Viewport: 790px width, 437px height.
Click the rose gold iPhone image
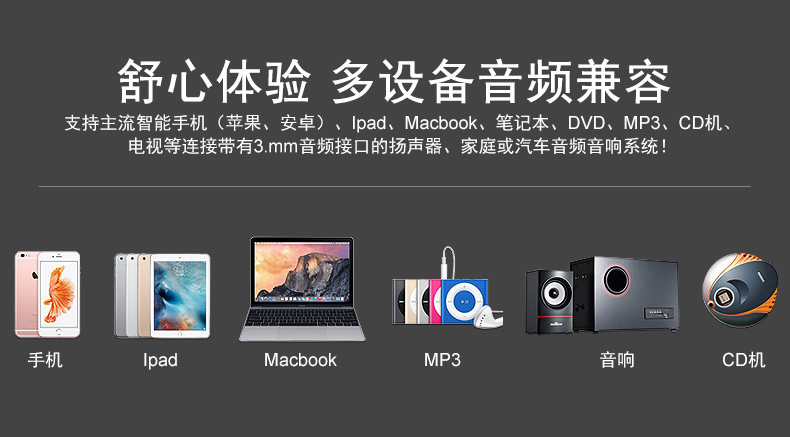47,294
